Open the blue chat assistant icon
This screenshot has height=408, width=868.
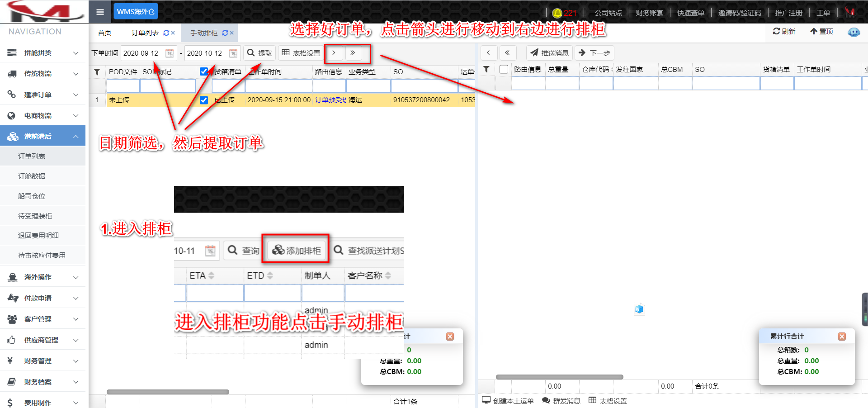coord(854,32)
